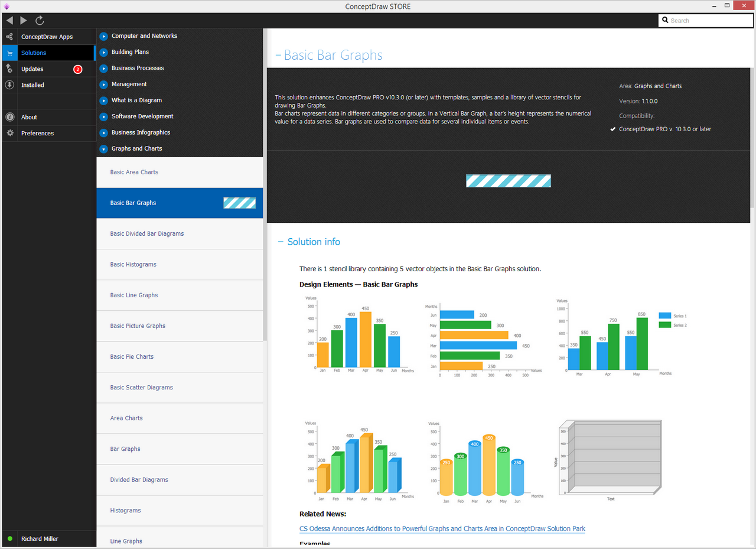This screenshot has height=549, width=756.
Task: Open Preferences
Action: point(48,133)
